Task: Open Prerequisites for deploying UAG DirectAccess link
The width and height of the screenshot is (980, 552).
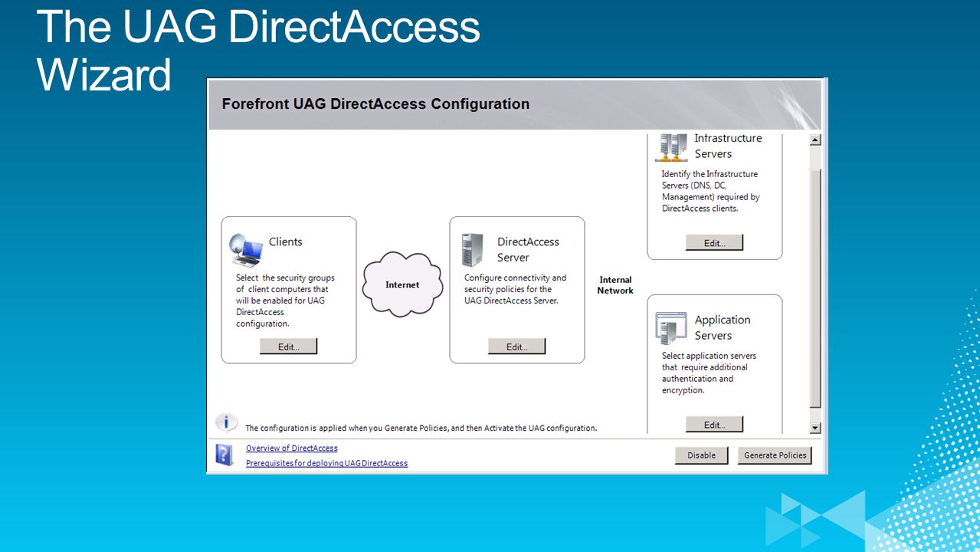Action: pos(327,463)
